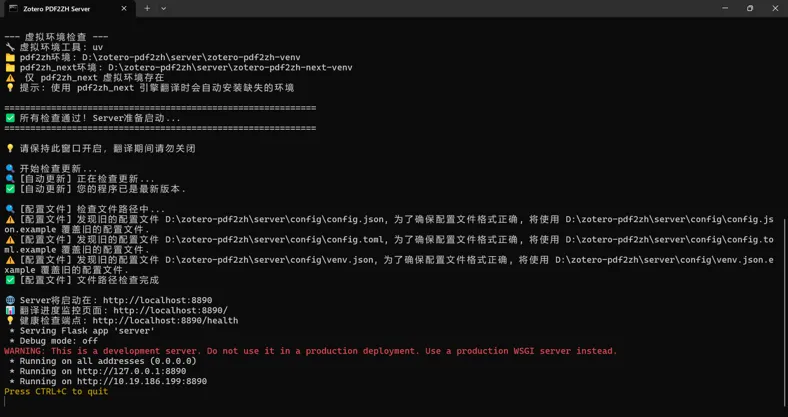The height and width of the screenshot is (417, 788).
Task: Maximize the terminal window
Action: 750,9
